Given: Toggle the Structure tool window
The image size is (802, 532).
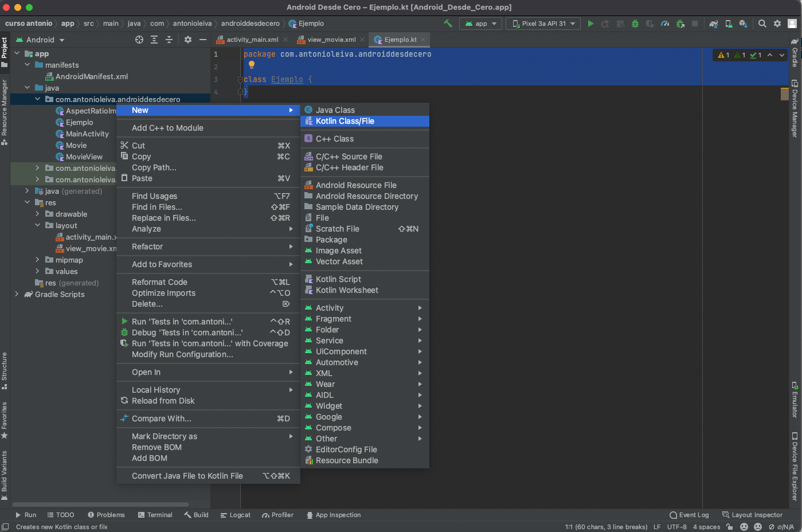Looking at the screenshot, I should click(x=4, y=370).
